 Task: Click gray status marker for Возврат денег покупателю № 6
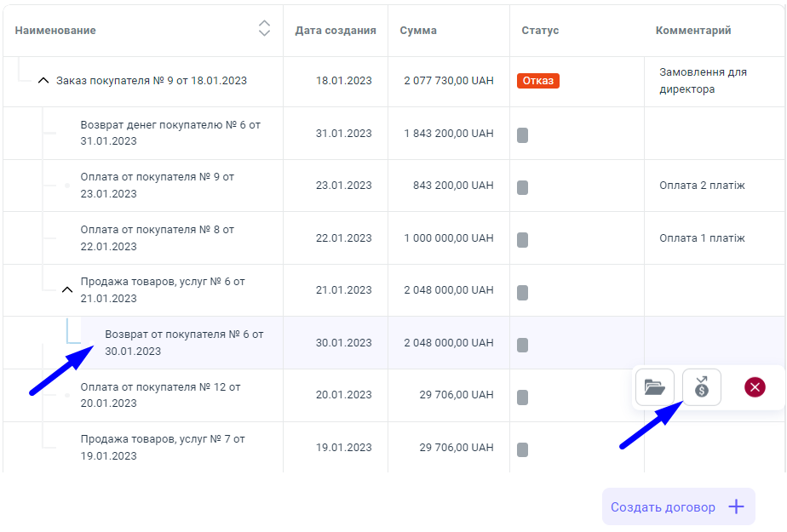click(x=522, y=134)
